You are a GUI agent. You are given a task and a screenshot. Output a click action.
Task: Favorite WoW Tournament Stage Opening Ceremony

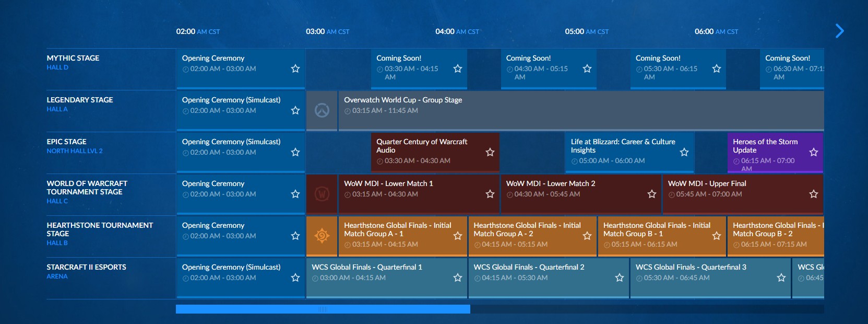coord(295,194)
